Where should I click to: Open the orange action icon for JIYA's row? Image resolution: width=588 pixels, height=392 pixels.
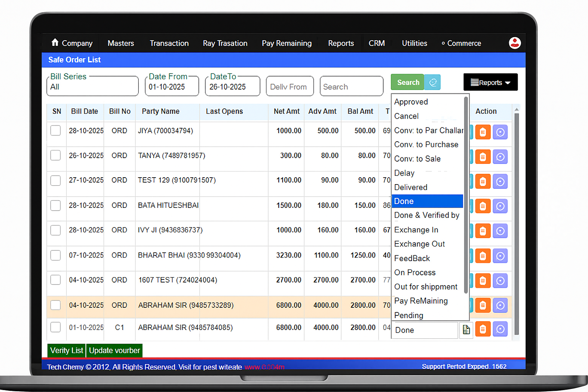[483, 132]
